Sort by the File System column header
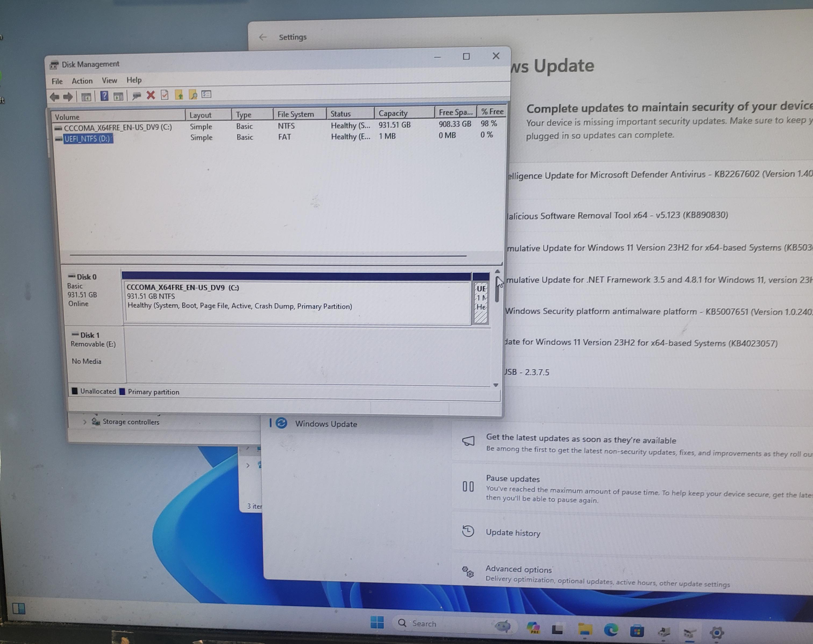Viewport: 813px width, 644px height. pyautogui.click(x=300, y=114)
